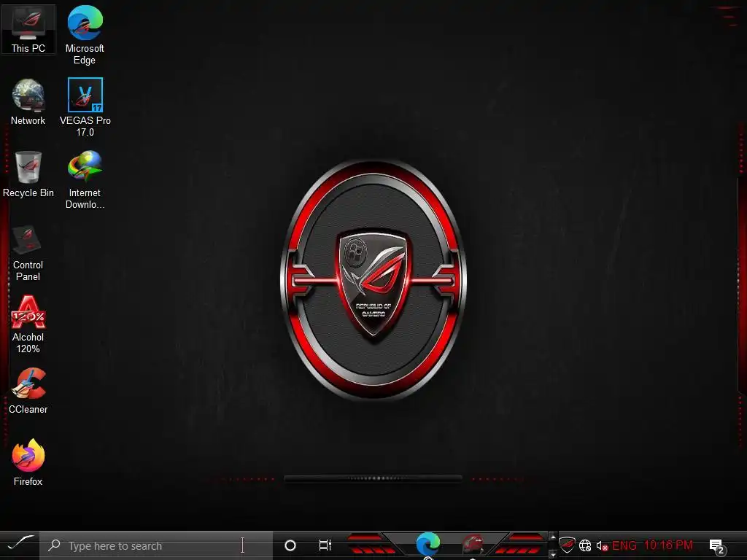Screen dimensions: 747x560
Task: Select the Firefox desktop shortcut
Action: point(28,463)
